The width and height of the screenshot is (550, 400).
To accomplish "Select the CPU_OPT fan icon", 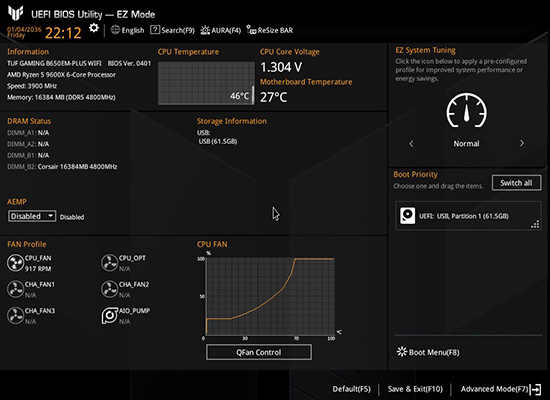I will [109, 263].
